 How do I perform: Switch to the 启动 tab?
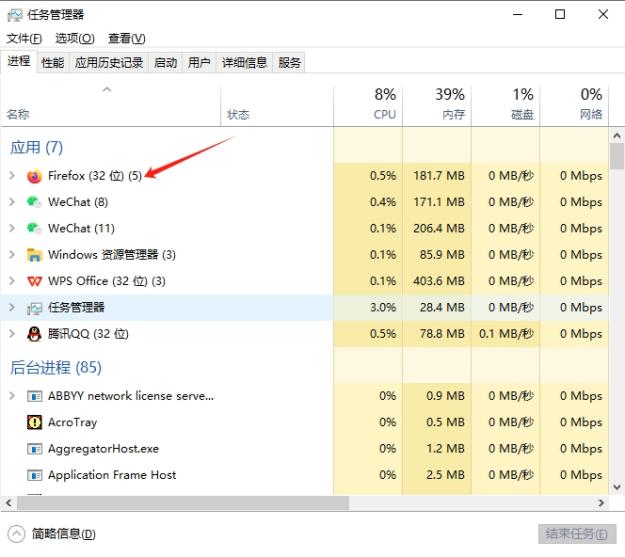pyautogui.click(x=165, y=63)
